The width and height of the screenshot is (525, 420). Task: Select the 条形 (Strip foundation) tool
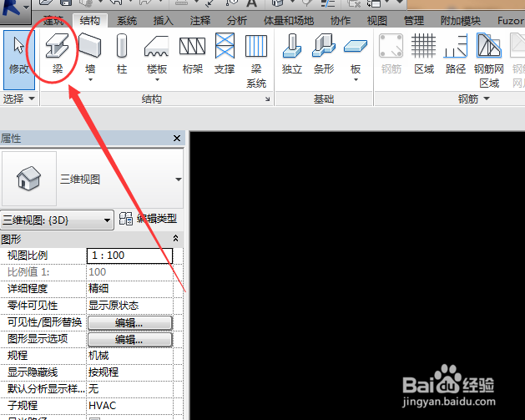coord(324,53)
